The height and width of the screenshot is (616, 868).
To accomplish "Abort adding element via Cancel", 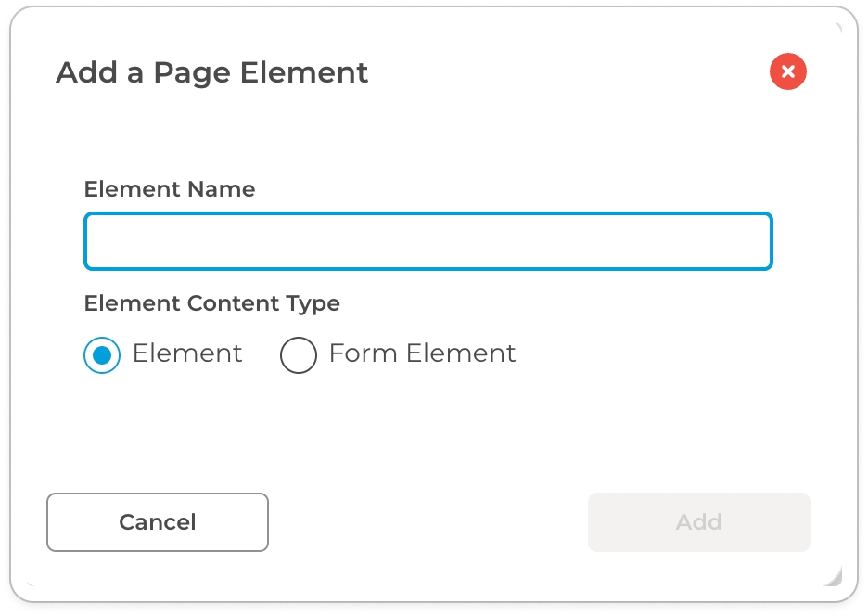I will coord(158,522).
